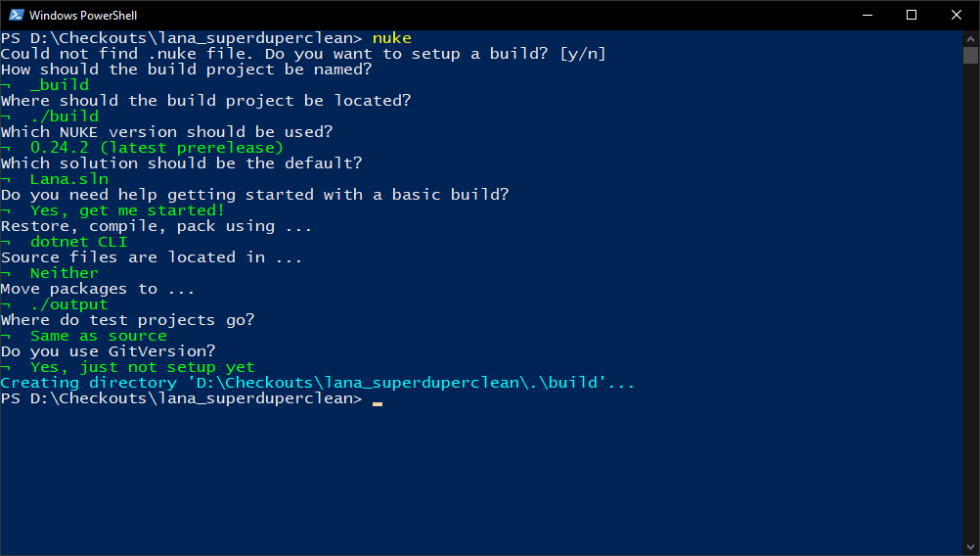Maximize the Windows PowerShell window

pyautogui.click(x=912, y=15)
